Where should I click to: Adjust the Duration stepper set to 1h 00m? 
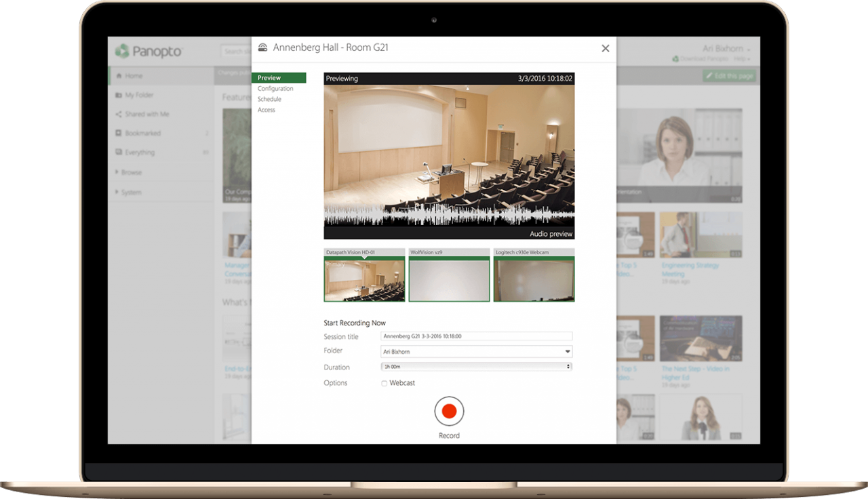pyautogui.click(x=567, y=366)
